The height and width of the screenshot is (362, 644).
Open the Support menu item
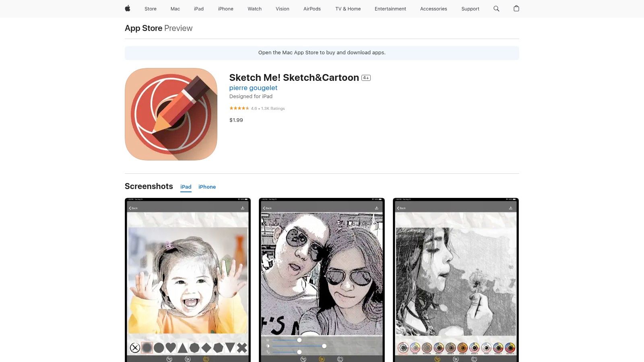[x=470, y=9]
